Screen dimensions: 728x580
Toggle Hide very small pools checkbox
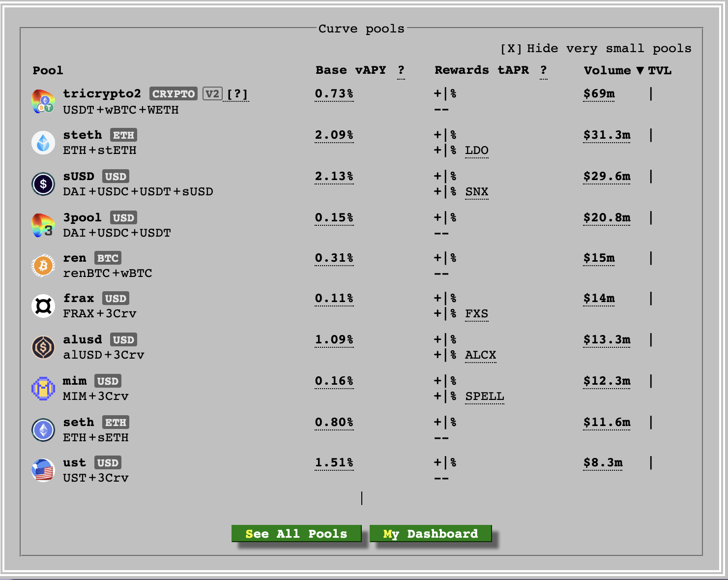[511, 49]
